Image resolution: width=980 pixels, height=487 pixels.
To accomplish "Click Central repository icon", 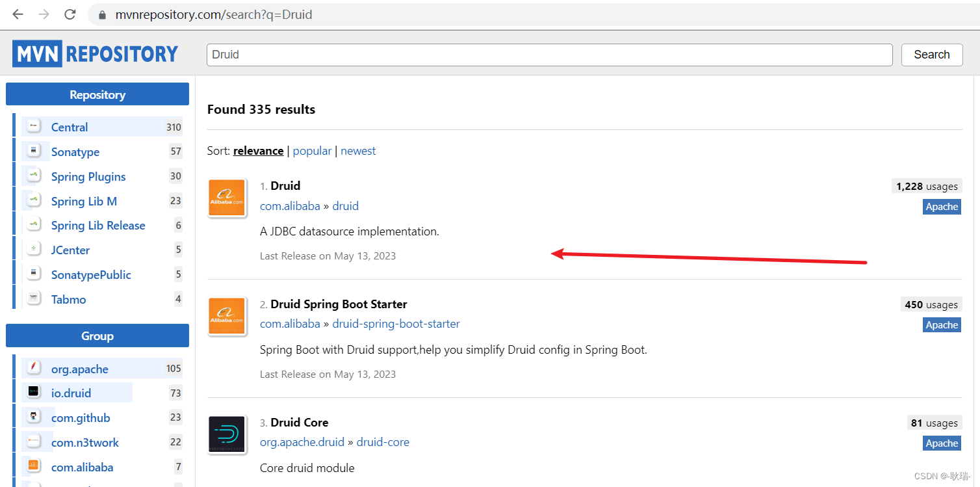I will [x=34, y=127].
